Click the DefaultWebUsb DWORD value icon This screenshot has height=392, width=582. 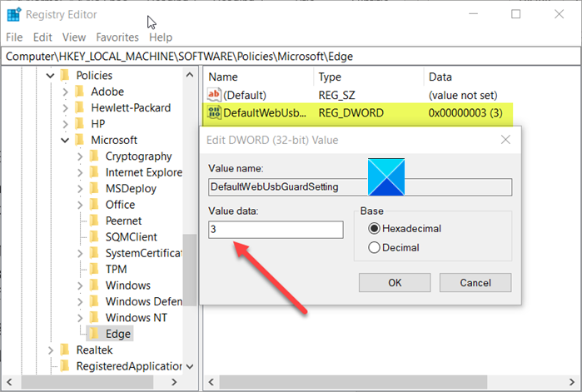coord(214,112)
